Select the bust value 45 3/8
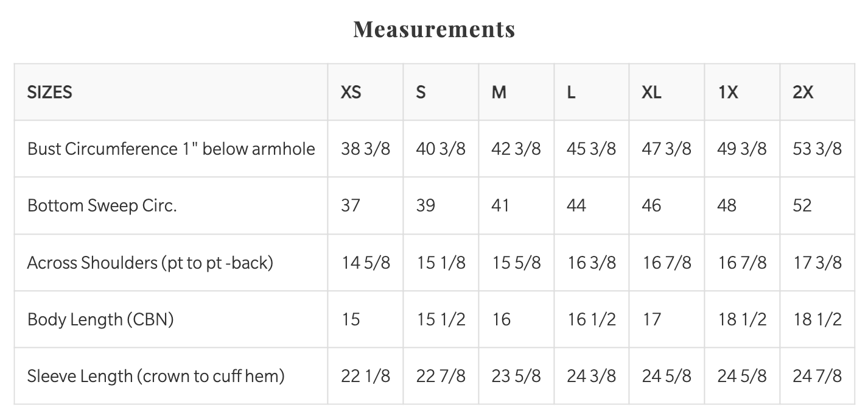 tap(591, 149)
